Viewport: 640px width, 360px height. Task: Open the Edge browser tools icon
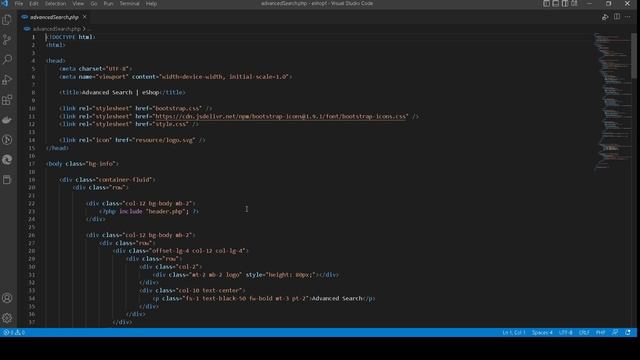tap(7, 160)
